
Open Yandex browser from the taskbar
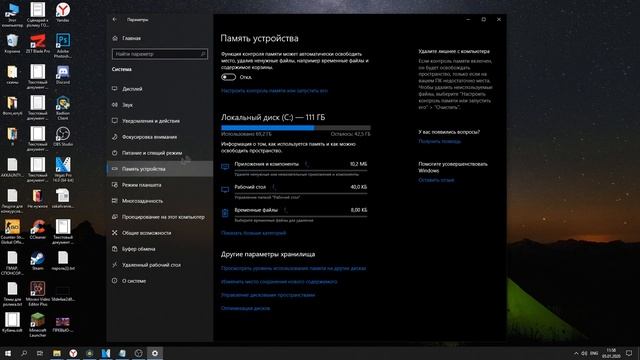tap(73, 353)
